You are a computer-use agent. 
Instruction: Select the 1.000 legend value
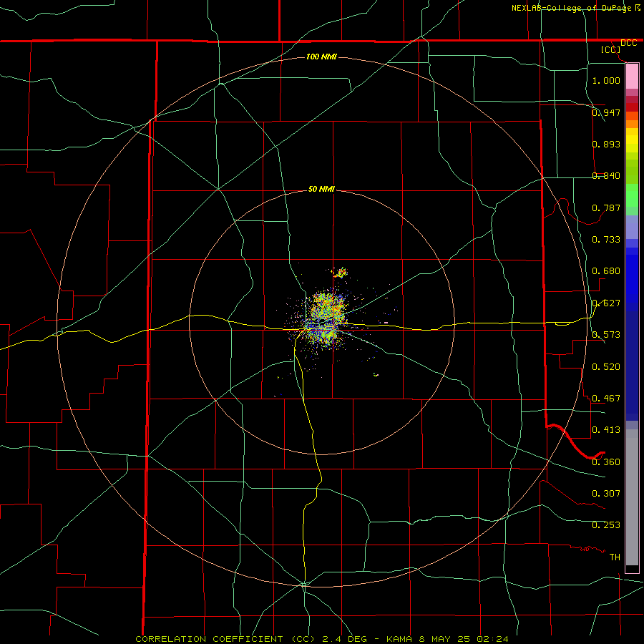coord(606,80)
